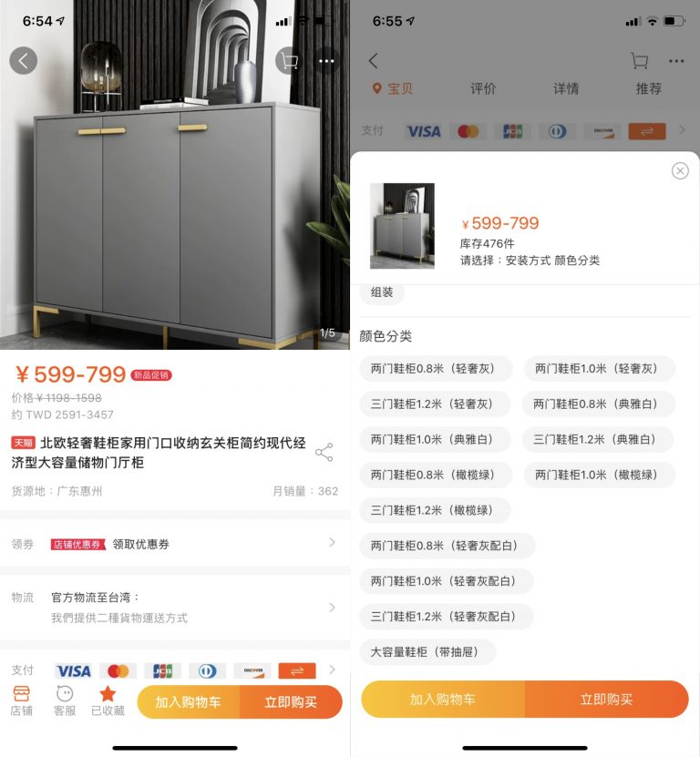
Task: Open shopping cart icon in right header
Action: [x=639, y=61]
